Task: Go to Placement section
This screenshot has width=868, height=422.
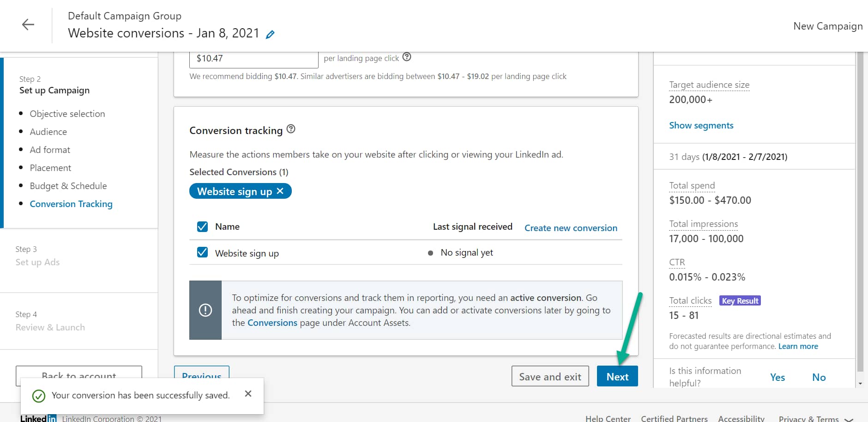Action: click(x=50, y=168)
